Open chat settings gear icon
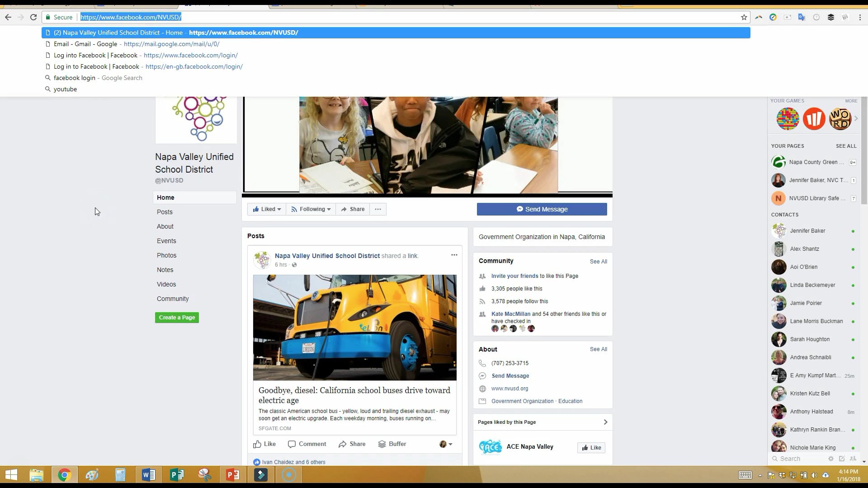 point(831,459)
